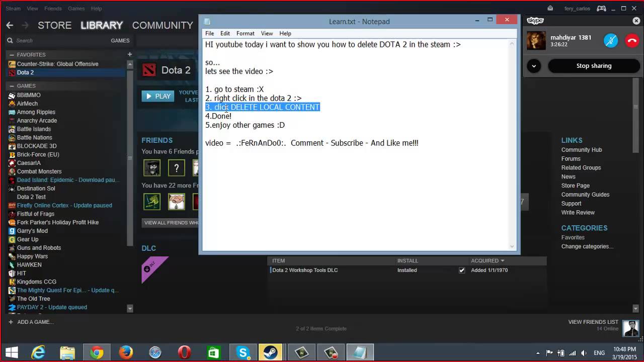Add to FAVORITES with plus icon

pos(130,54)
